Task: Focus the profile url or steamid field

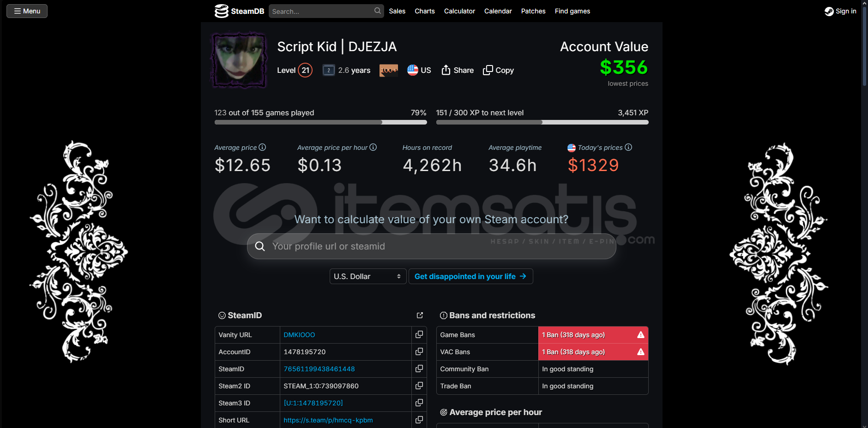Action: click(431, 246)
